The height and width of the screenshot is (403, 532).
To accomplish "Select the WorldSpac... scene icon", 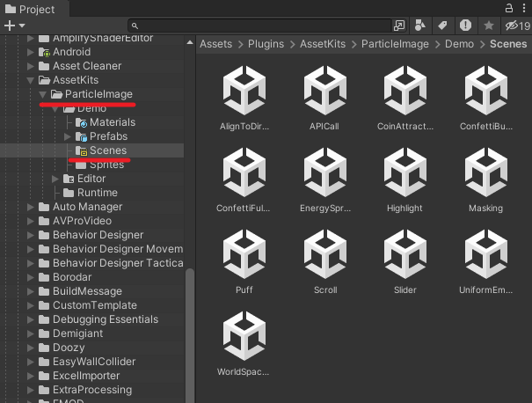I will pyautogui.click(x=244, y=336).
